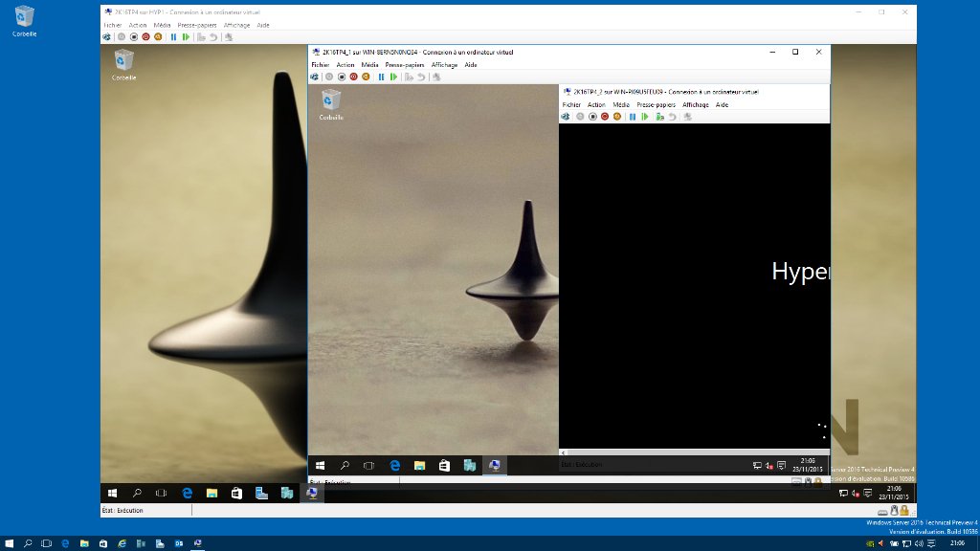Click host tray volume icon
Viewport: 980px width, 551px height.
coord(919,543)
